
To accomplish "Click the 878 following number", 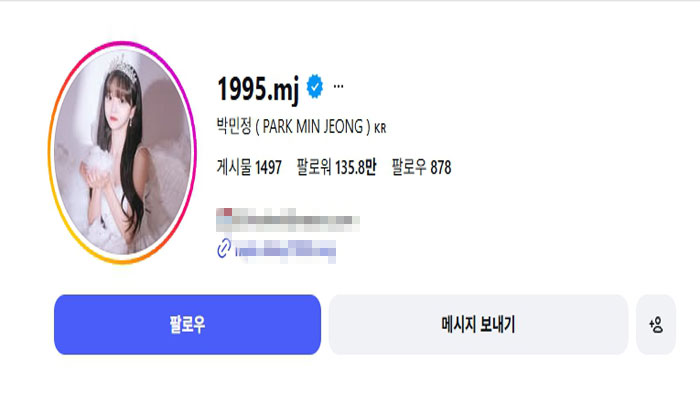I will [x=441, y=168].
